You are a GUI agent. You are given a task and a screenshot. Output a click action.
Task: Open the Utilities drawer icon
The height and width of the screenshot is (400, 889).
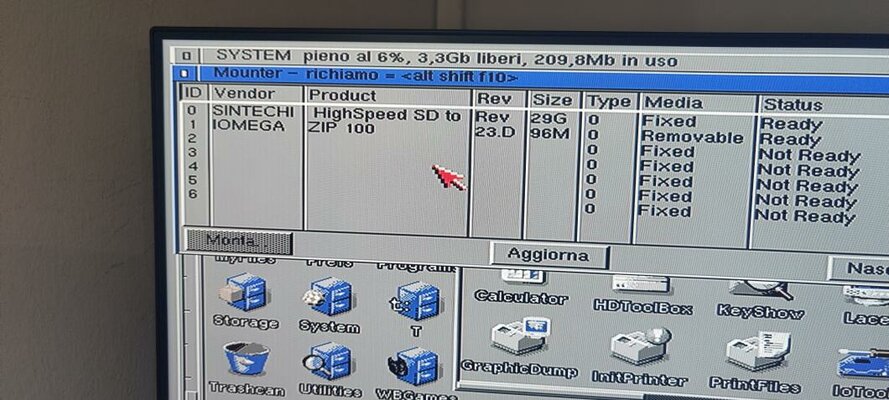[x=329, y=363]
